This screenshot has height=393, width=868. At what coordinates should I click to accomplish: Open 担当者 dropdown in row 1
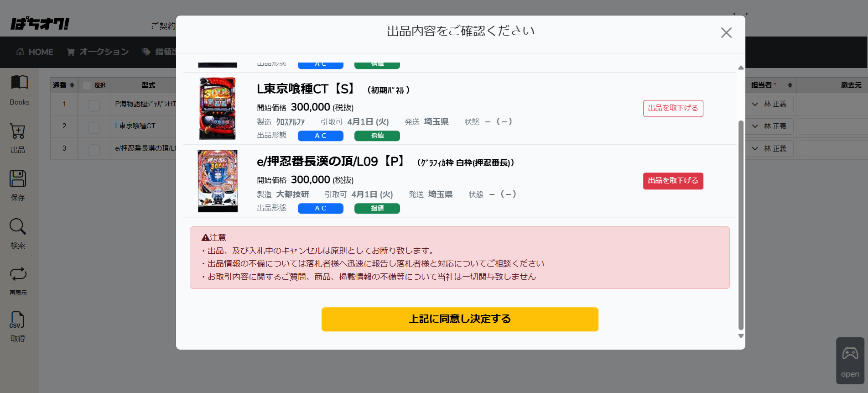tap(769, 104)
